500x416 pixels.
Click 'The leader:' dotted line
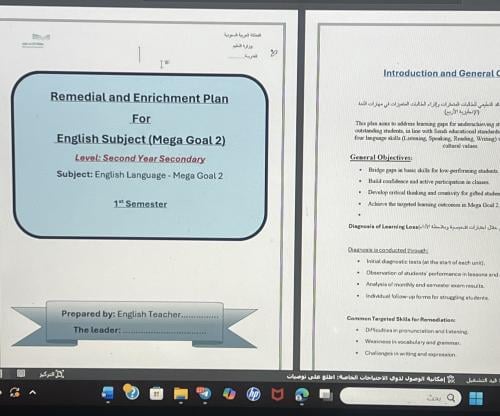tap(140, 330)
